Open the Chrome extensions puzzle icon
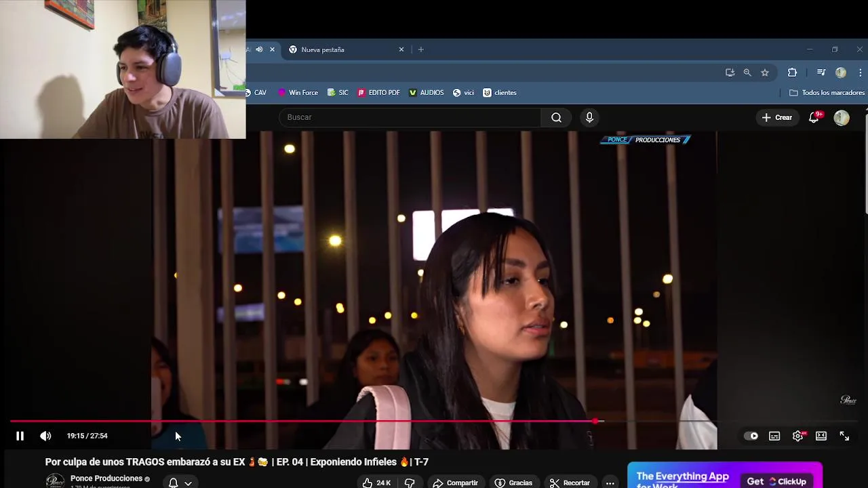This screenshot has height=488, width=868. (792, 73)
